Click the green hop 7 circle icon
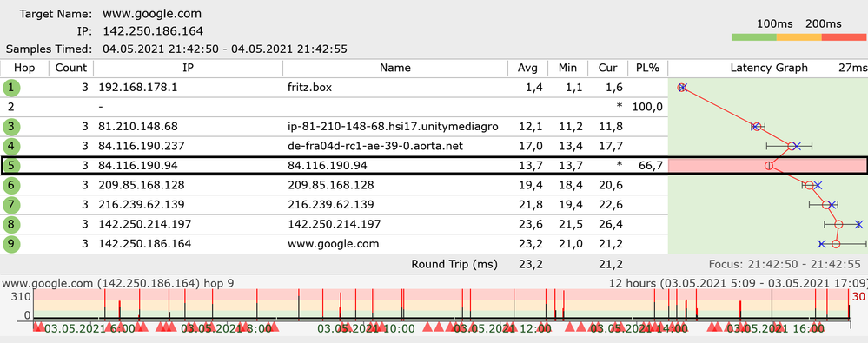The width and height of the screenshot is (868, 343). coord(11,205)
